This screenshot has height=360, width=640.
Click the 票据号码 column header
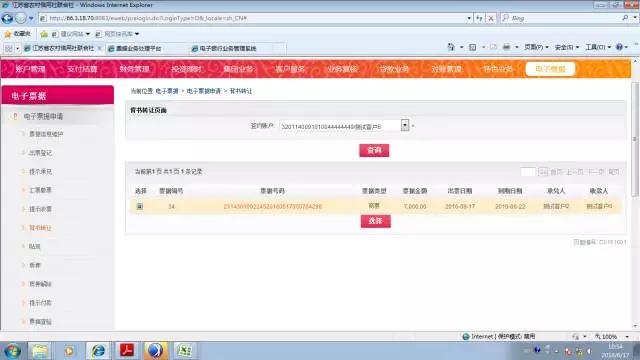coord(273,191)
